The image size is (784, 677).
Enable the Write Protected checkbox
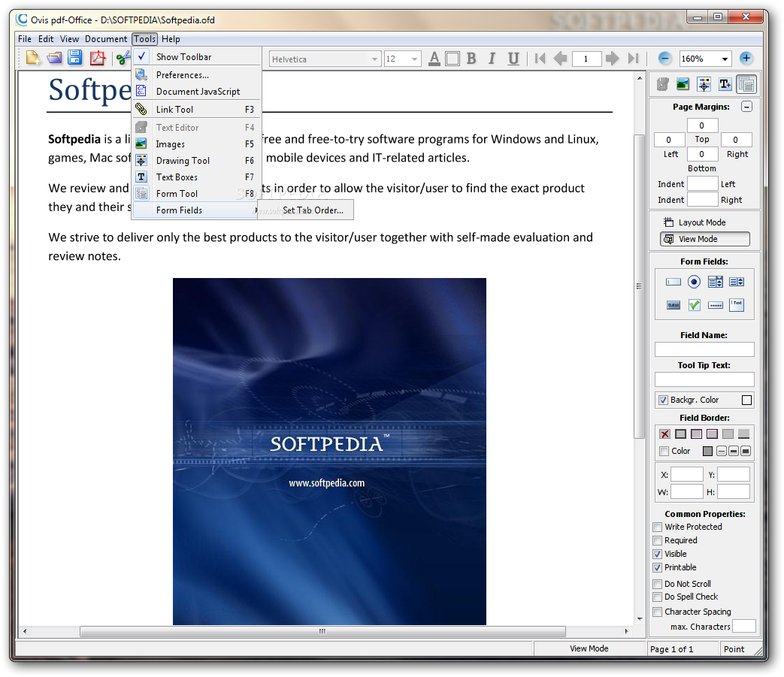tap(658, 527)
